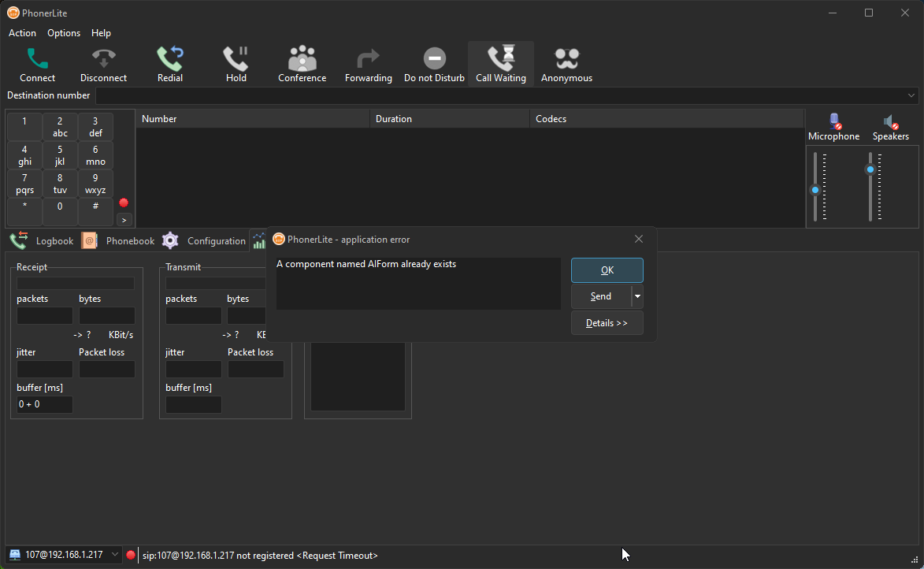Click the red record button beside keypad
Screen dimensions: 924x569
[x=124, y=203]
